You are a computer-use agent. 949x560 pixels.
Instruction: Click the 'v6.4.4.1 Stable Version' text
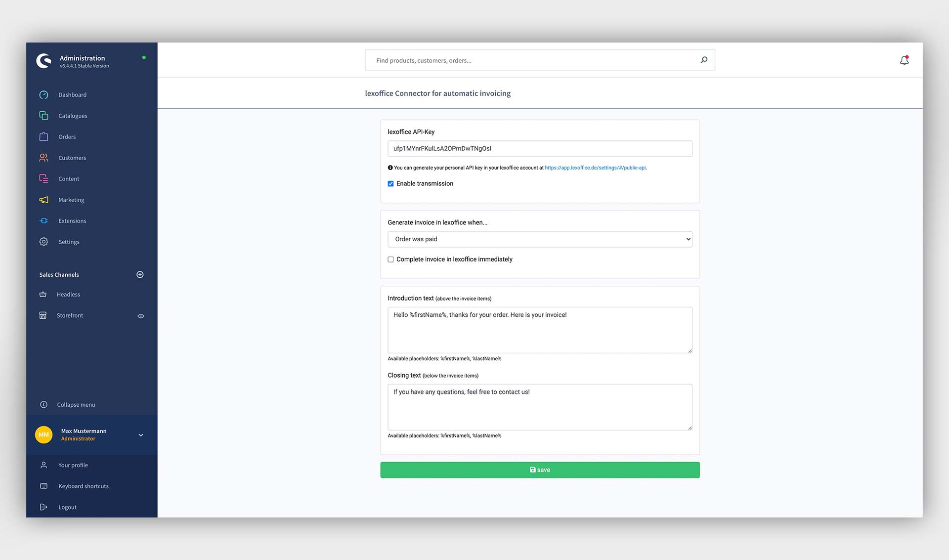(85, 66)
